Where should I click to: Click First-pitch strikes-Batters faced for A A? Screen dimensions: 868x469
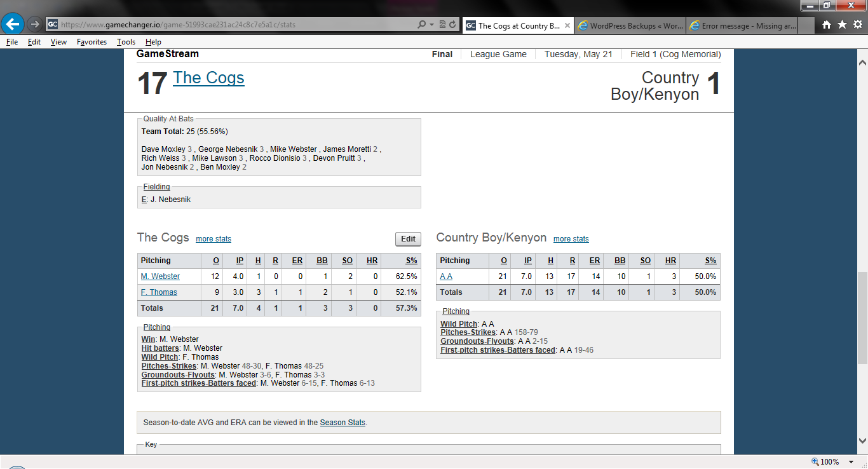[x=498, y=350]
